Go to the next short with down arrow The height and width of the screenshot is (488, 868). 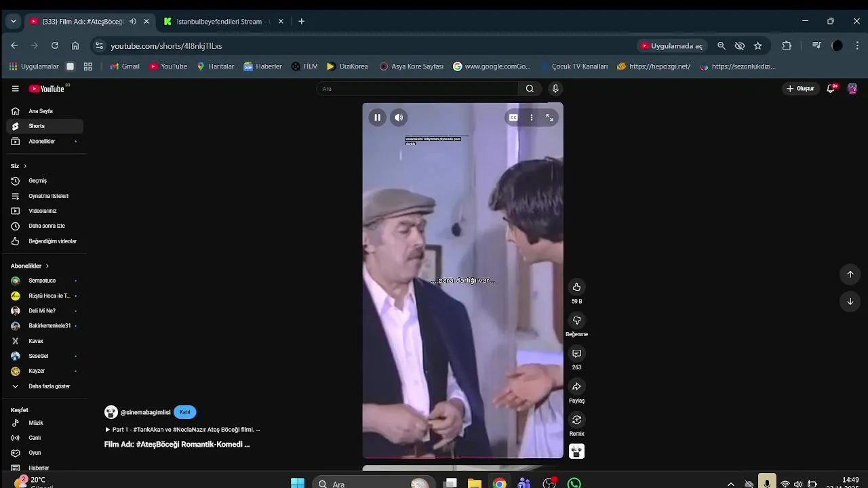point(850,301)
